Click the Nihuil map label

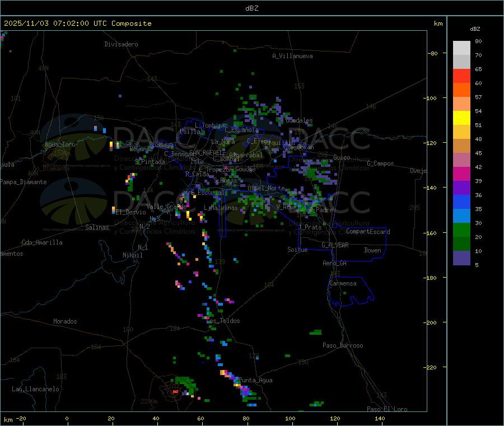133,255
